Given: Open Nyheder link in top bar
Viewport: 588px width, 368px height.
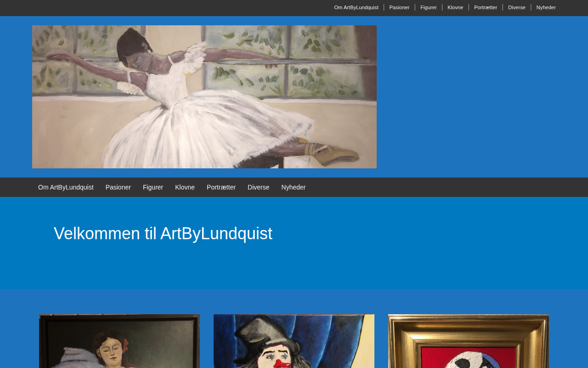Looking at the screenshot, I should coord(546,7).
